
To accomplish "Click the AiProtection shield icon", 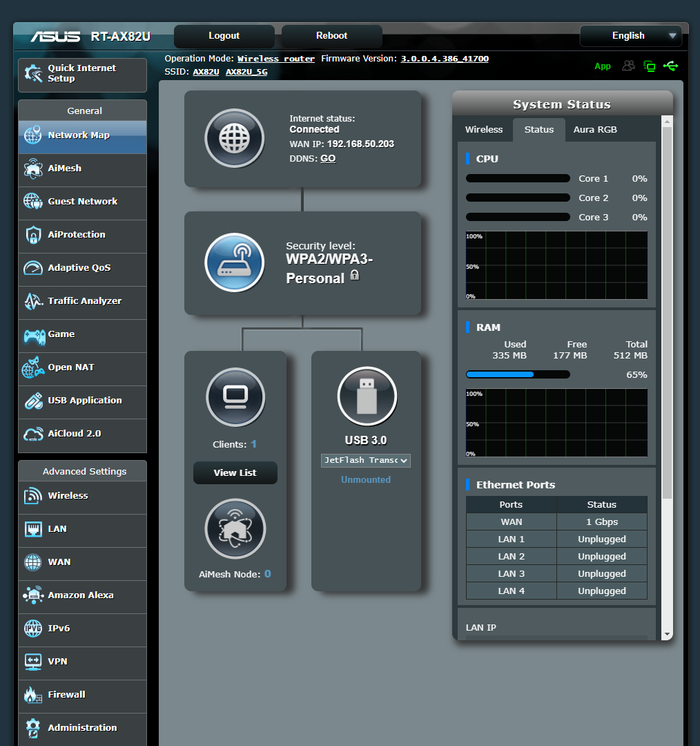I will tap(33, 235).
